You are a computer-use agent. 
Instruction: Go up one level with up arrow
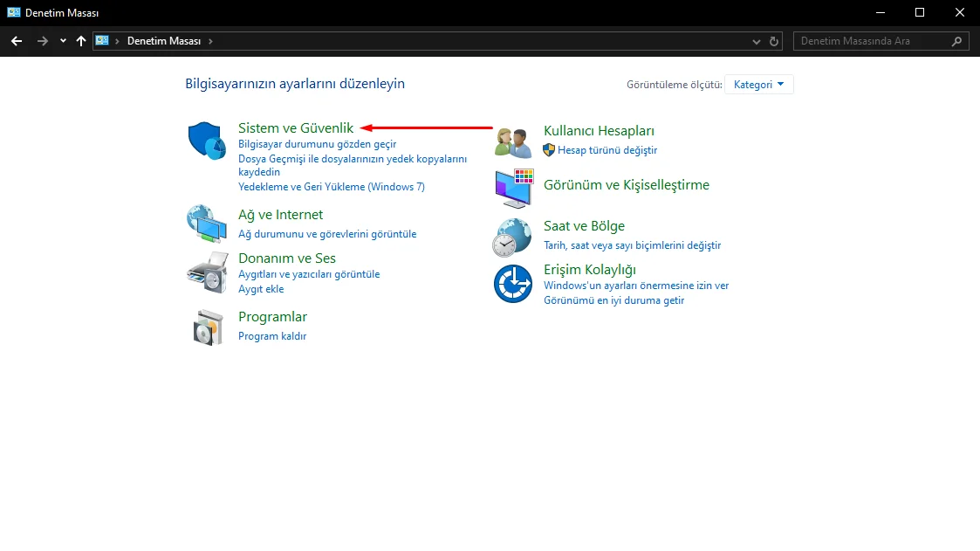[x=80, y=41]
